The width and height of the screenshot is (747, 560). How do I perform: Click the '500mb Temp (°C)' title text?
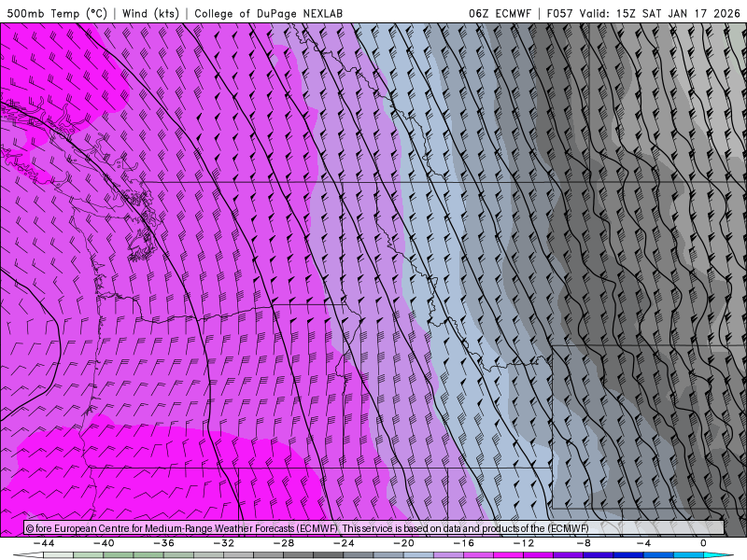(57, 14)
